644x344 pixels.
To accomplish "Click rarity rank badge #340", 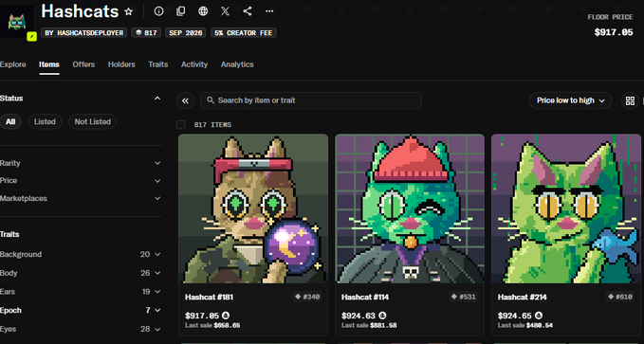I will (x=307, y=297).
